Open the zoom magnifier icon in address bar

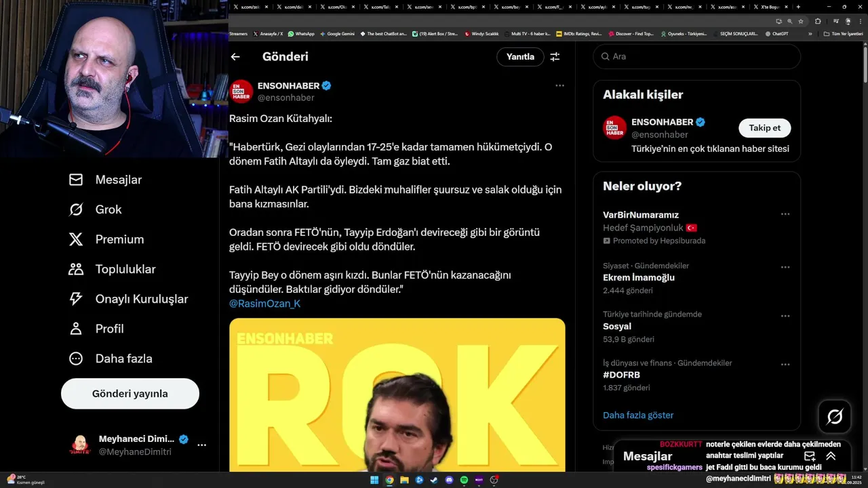pyautogui.click(x=789, y=21)
